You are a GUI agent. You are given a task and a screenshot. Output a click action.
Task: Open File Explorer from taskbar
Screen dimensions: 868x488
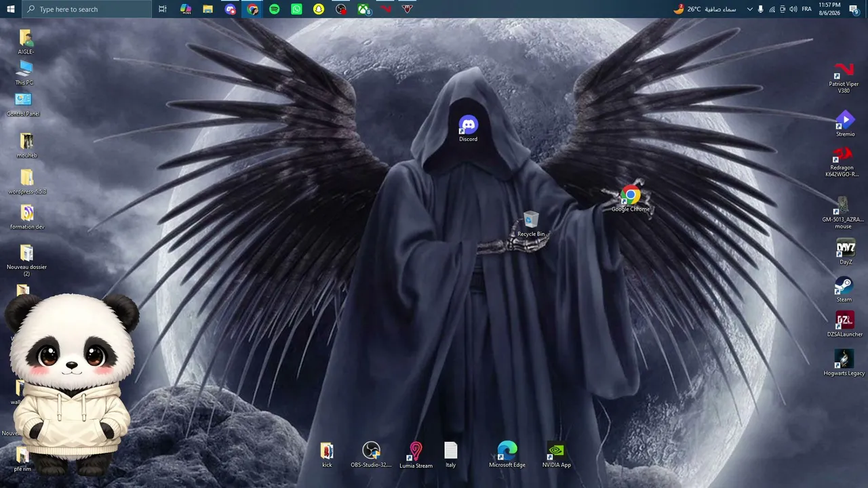208,9
